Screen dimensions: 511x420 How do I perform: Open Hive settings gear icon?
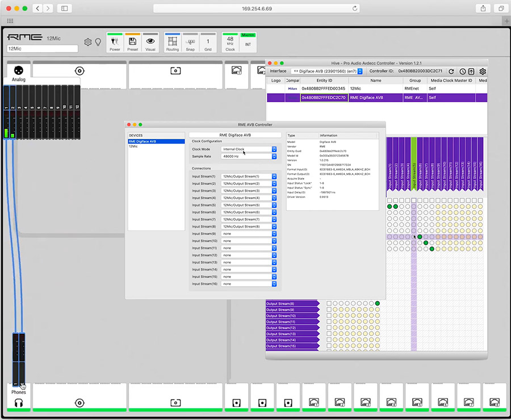(x=483, y=72)
